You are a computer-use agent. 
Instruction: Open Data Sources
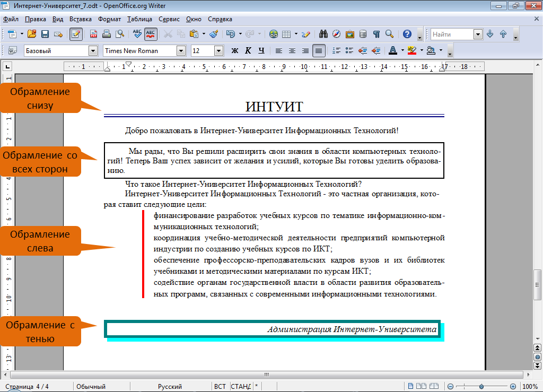tap(363, 34)
